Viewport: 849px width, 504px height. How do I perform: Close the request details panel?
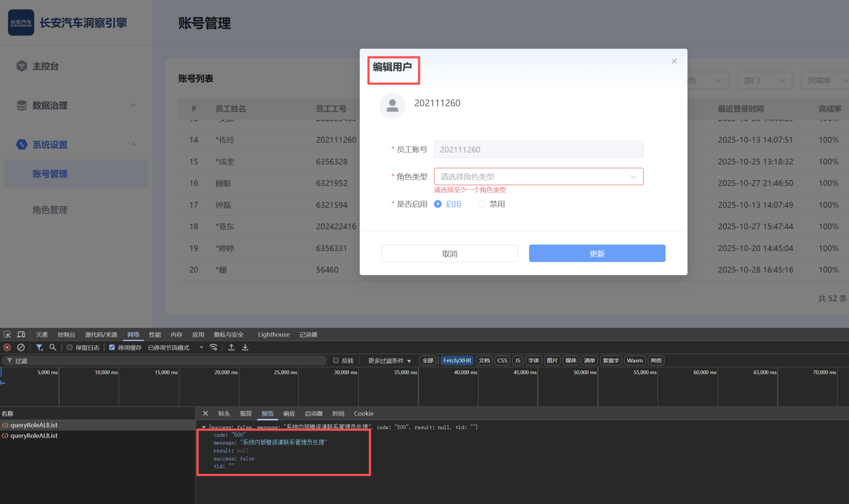pyautogui.click(x=205, y=414)
